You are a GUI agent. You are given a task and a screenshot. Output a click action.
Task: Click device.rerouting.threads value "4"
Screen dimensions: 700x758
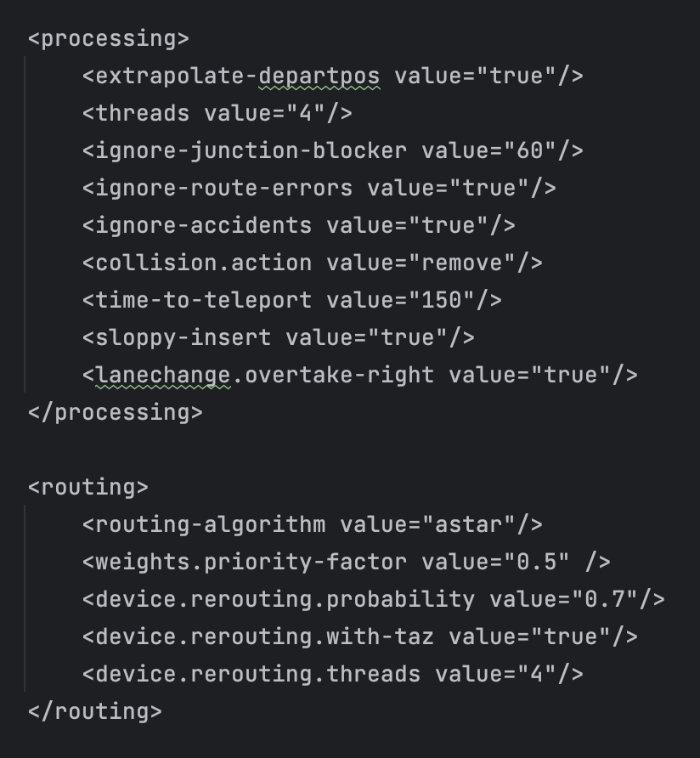(x=537, y=674)
